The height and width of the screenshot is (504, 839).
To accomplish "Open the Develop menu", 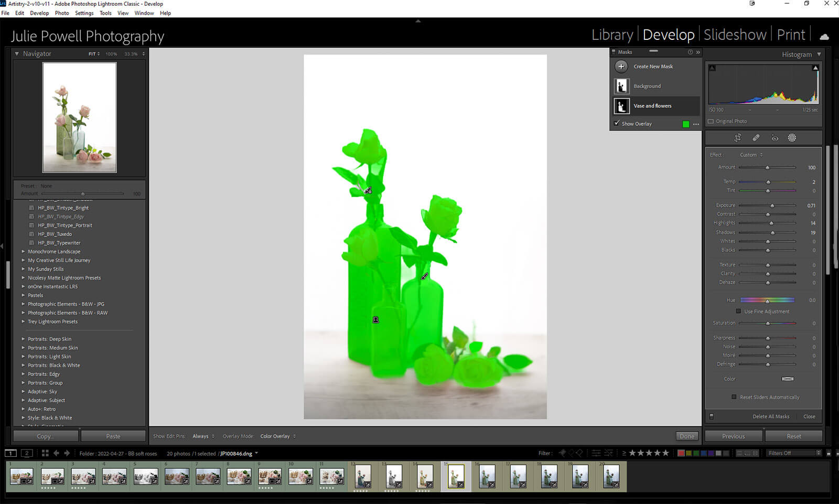I will [x=39, y=13].
